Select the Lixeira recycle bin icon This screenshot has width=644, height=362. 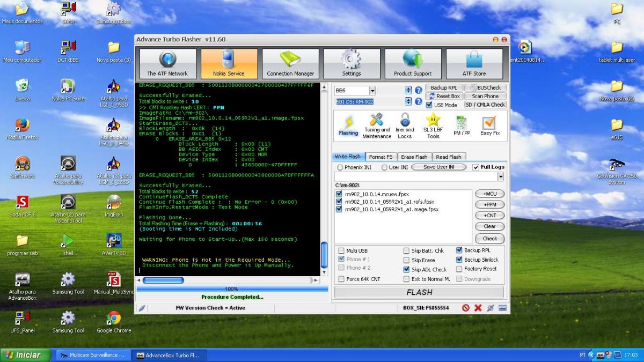coord(22,90)
